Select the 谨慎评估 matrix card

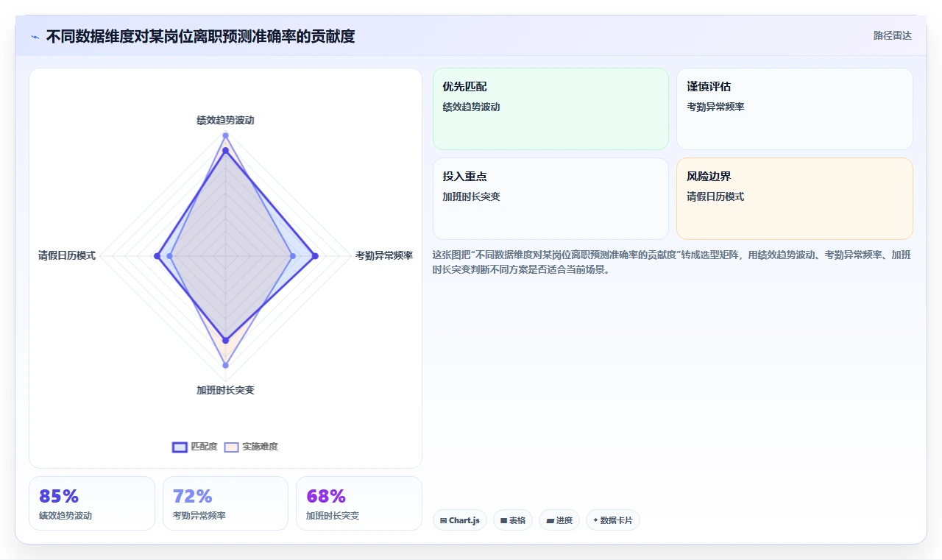[795, 109]
